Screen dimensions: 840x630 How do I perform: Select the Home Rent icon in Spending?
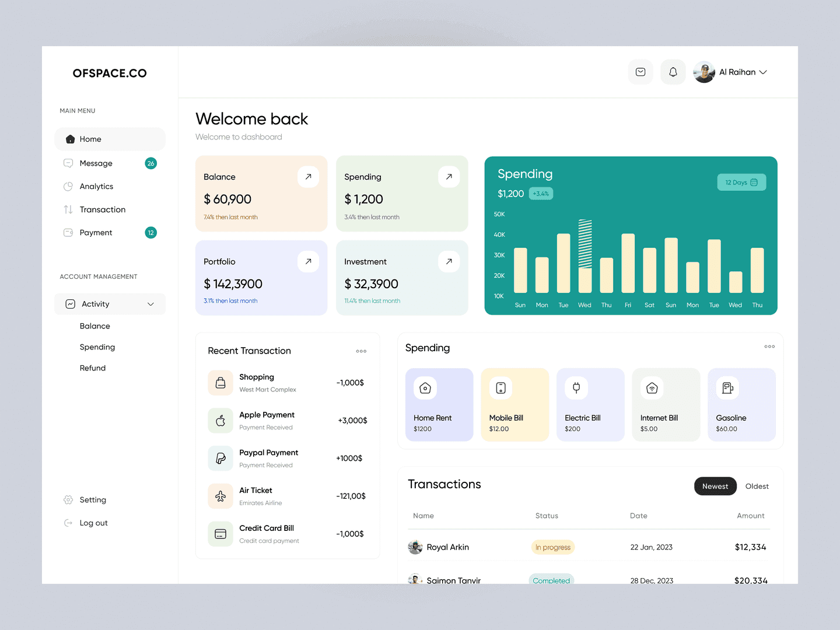tap(425, 387)
